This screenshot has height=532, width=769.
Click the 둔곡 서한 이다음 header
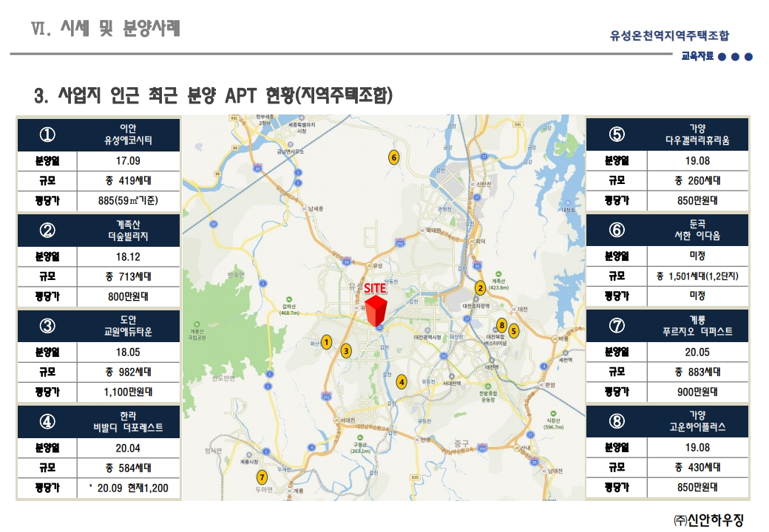click(x=697, y=230)
